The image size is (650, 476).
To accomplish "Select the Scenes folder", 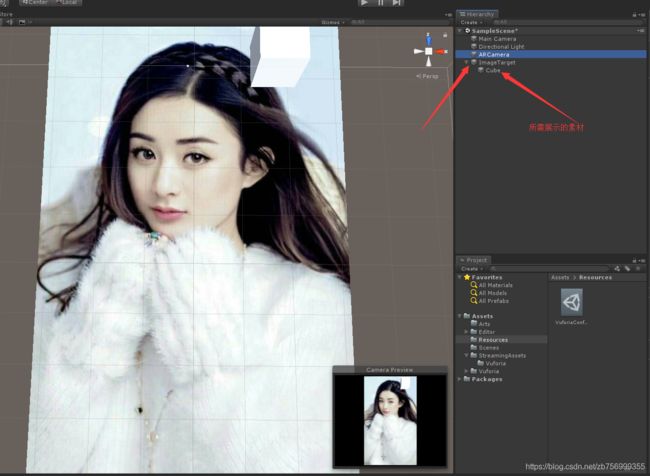I will (x=489, y=347).
